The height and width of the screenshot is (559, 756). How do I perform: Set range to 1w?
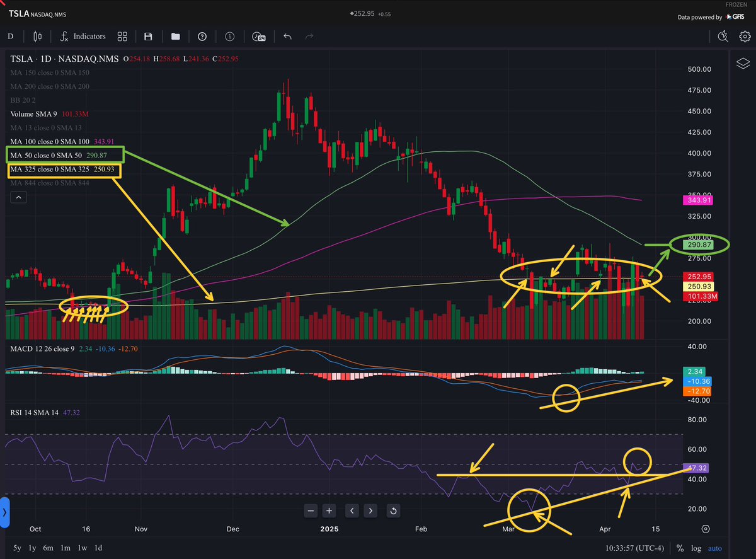pyautogui.click(x=83, y=548)
